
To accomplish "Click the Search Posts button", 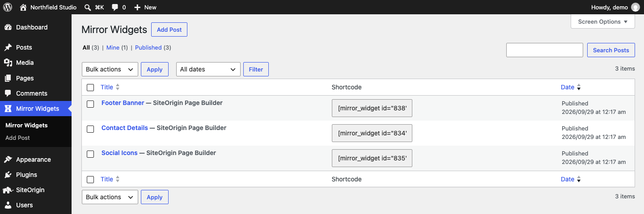I will [611, 50].
